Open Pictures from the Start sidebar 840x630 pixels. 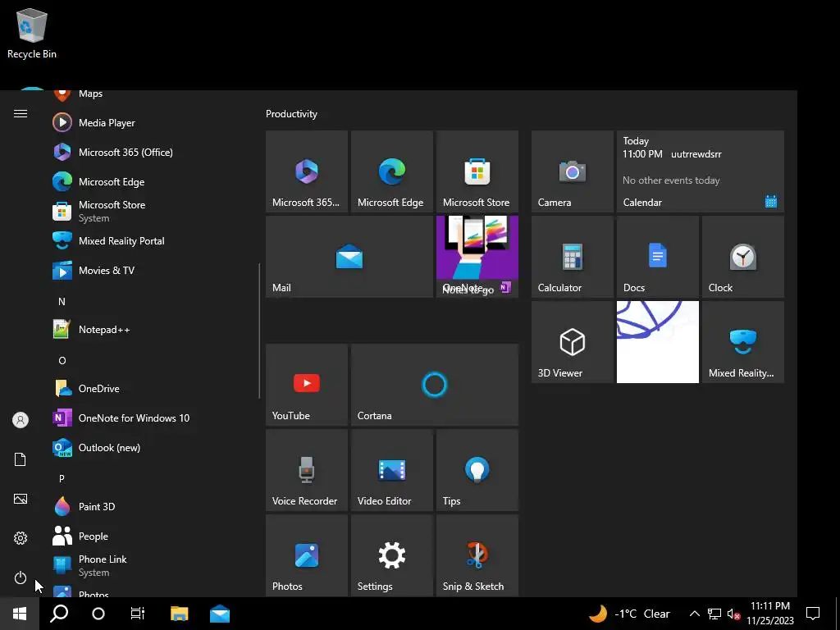click(x=21, y=499)
